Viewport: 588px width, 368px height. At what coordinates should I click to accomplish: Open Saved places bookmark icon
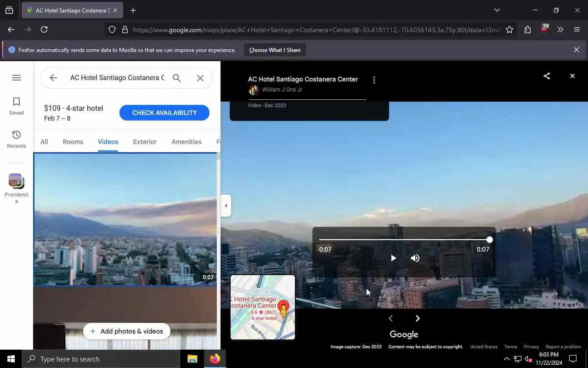[x=17, y=106]
